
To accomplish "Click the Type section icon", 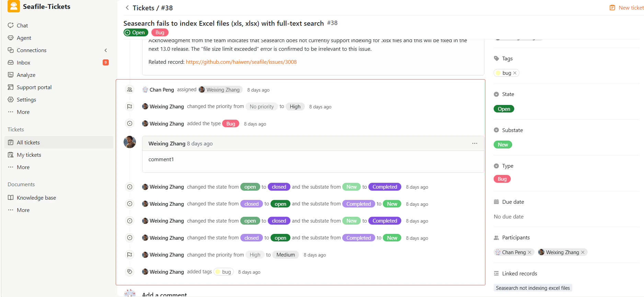I will tap(496, 166).
